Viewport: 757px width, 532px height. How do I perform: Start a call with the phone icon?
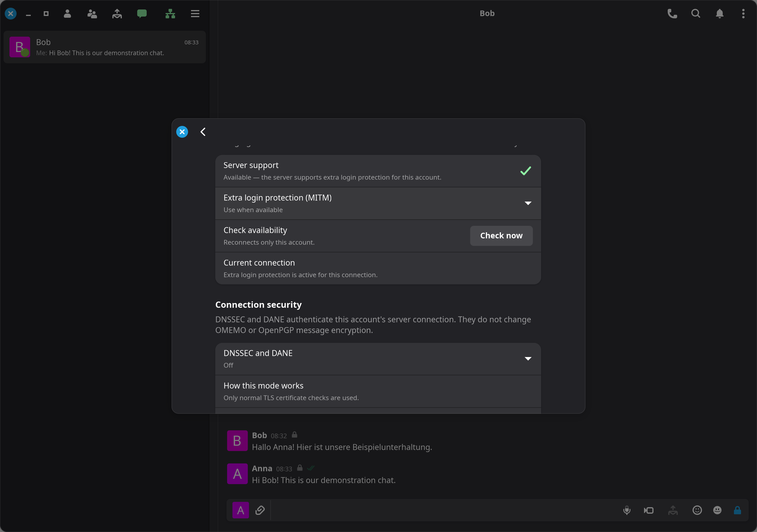coord(672,14)
